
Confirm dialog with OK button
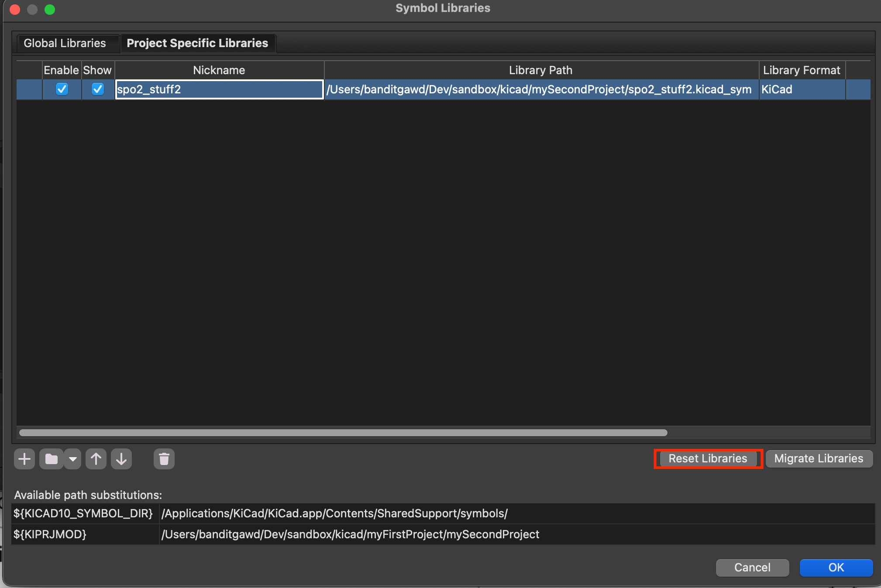[x=836, y=567]
